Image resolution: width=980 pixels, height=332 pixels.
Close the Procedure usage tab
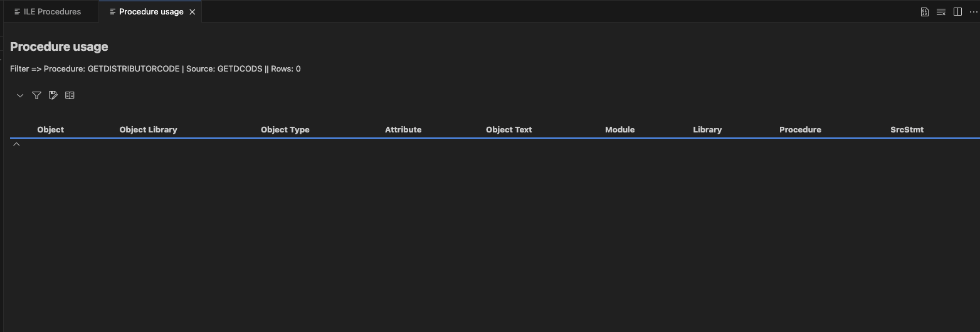pos(192,12)
